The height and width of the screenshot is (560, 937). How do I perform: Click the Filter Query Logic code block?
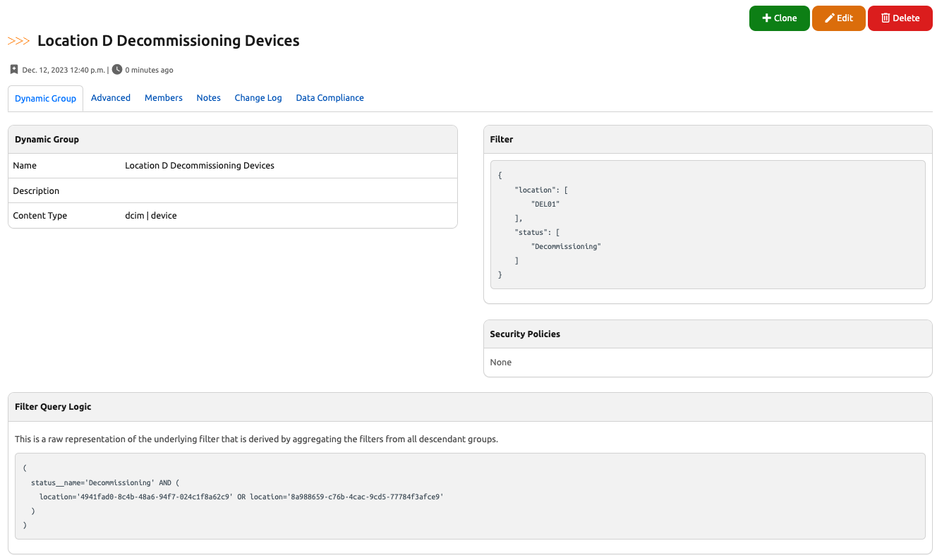pos(469,496)
